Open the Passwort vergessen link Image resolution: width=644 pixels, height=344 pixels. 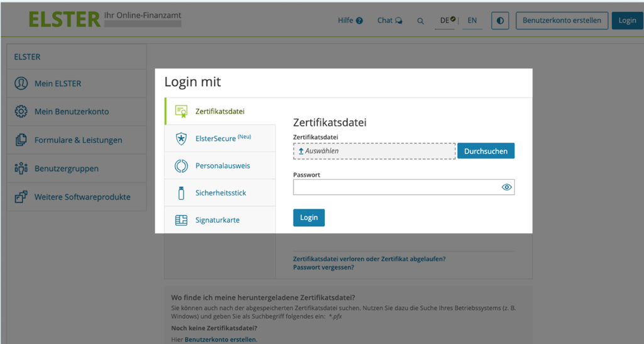(x=324, y=267)
